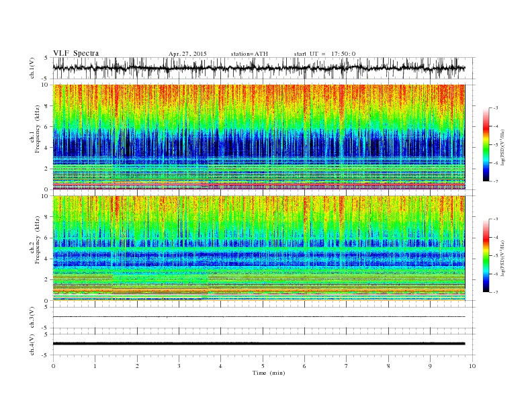Click tick label "4" on the time axis
Viewport: 532px width, 411px height.
tap(221, 366)
